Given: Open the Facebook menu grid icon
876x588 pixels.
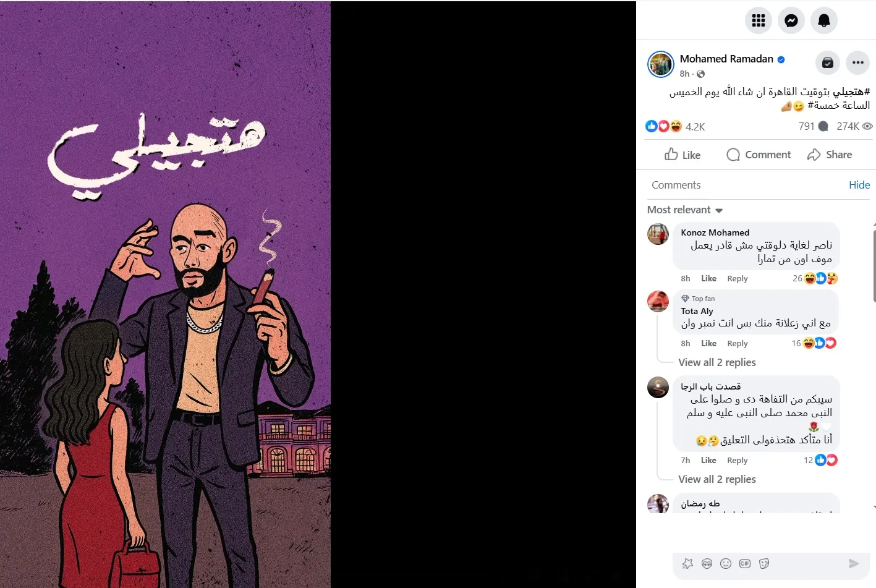Looking at the screenshot, I should coord(759,20).
